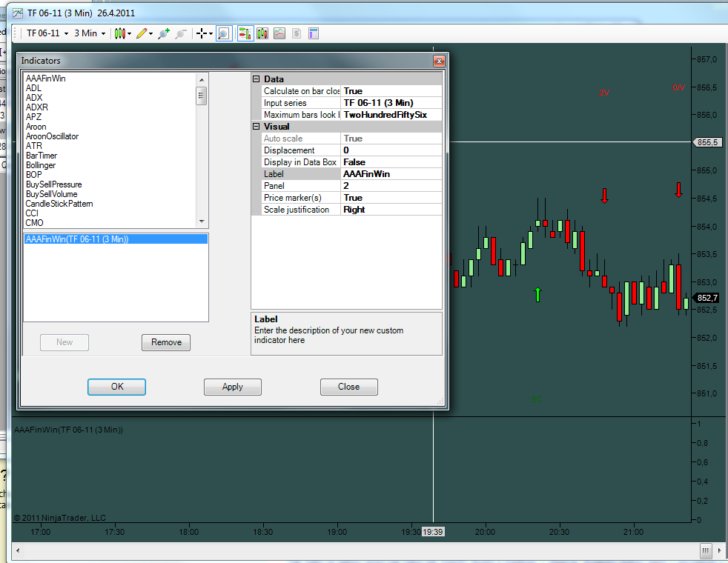Click the 855,5 price marker on axis
Screen dimensions: 728x563
[707, 142]
